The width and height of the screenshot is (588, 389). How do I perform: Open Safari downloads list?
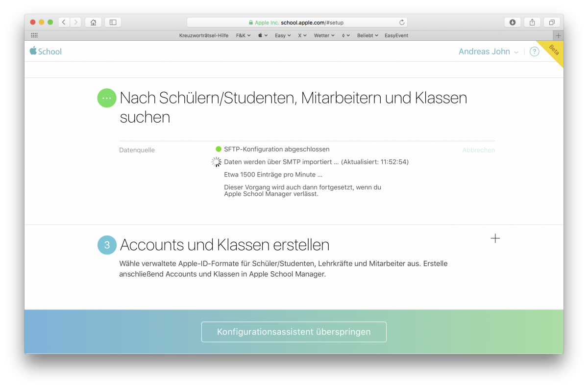click(513, 22)
